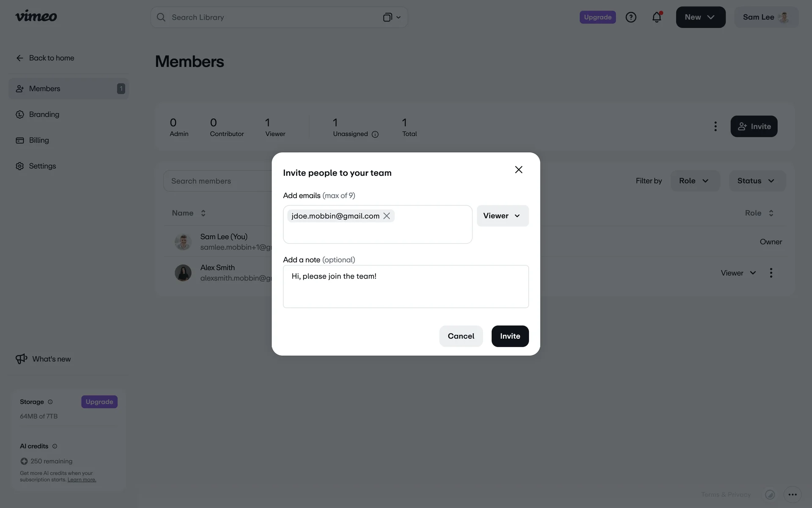Open the help question mark icon
Screen dimensions: 812x508
point(631,17)
